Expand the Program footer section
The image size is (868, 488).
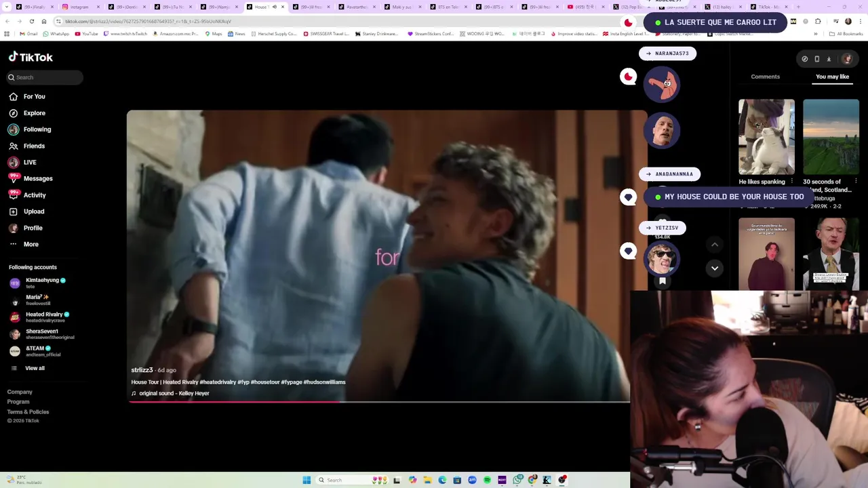pyautogui.click(x=18, y=402)
